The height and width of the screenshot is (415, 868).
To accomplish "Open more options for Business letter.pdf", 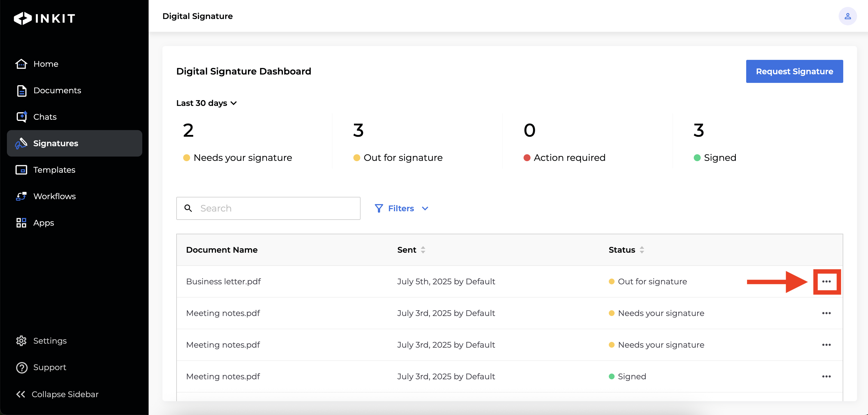I will pyautogui.click(x=826, y=281).
